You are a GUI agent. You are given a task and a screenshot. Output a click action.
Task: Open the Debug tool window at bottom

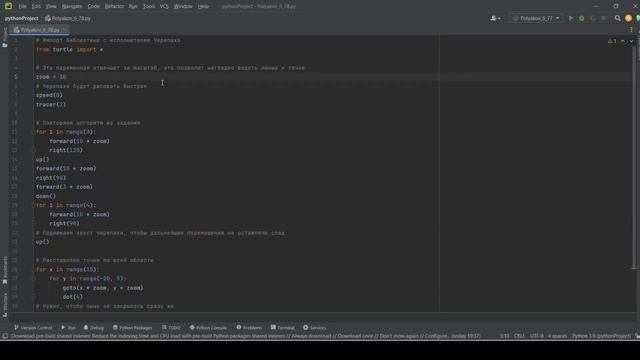94,327
